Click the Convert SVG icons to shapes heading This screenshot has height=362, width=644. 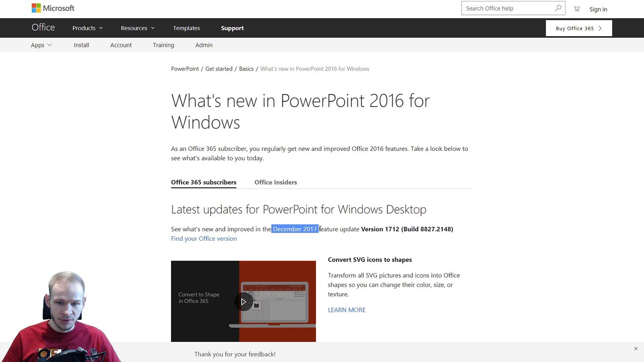point(370,260)
